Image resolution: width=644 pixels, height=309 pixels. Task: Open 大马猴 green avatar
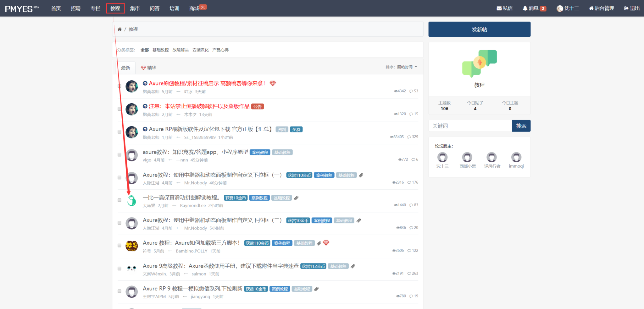[132, 200]
